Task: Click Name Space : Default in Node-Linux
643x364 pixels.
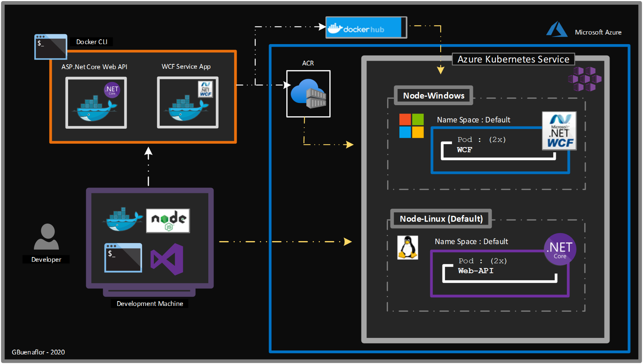Action: coord(471,242)
